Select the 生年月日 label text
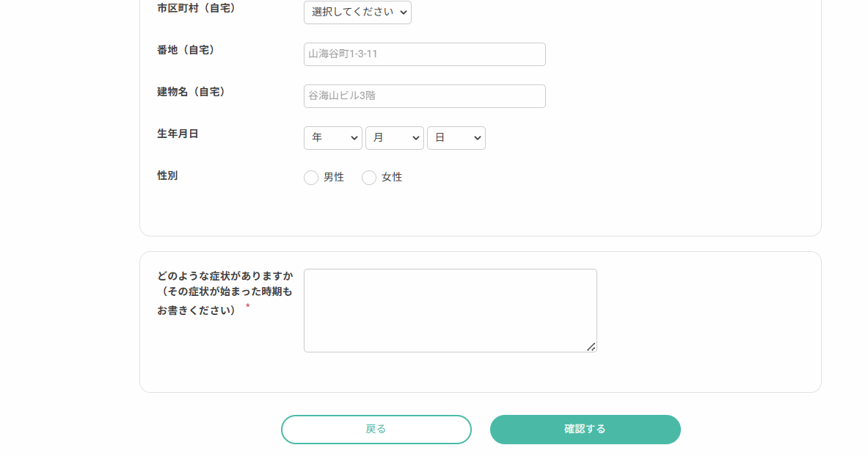This screenshot has width=868, height=456. 178,134
